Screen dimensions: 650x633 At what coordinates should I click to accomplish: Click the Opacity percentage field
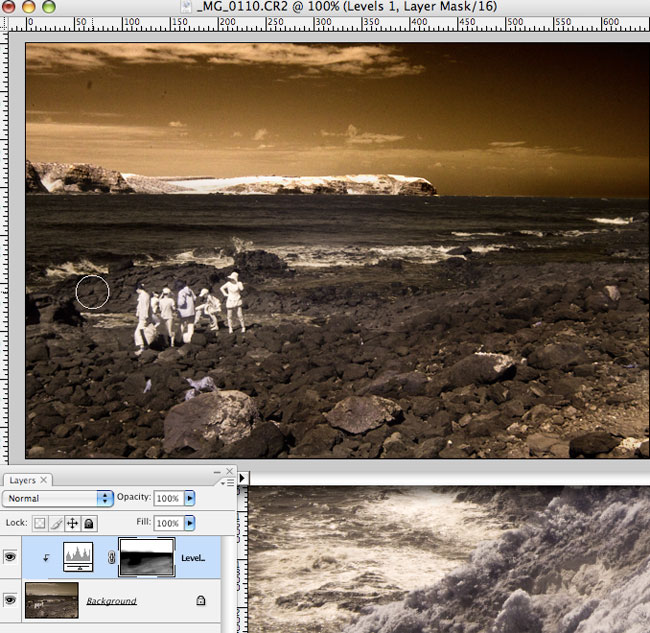point(167,498)
